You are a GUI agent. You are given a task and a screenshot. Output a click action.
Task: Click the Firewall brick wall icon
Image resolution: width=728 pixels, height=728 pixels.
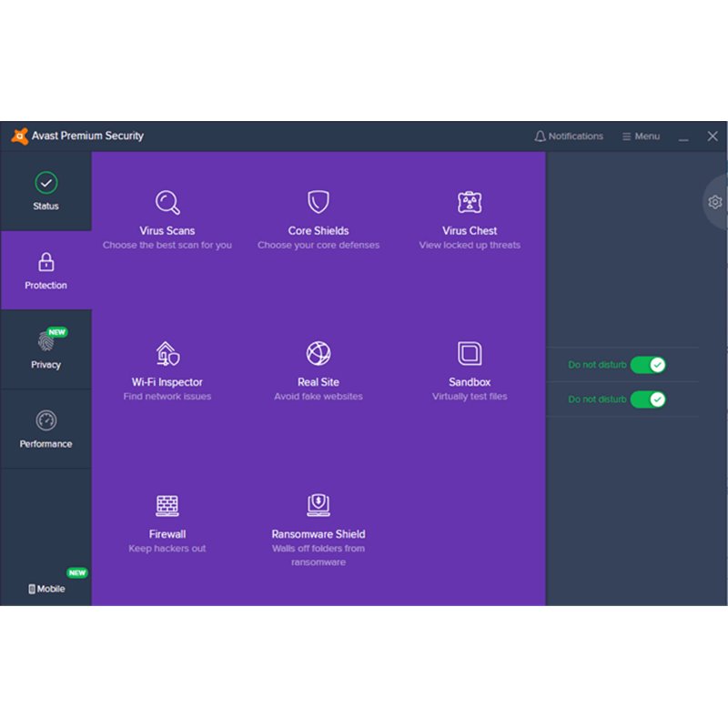point(167,505)
